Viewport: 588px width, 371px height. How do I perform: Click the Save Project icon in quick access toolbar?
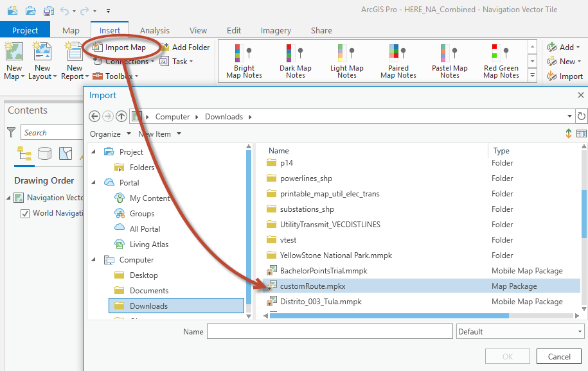point(49,11)
